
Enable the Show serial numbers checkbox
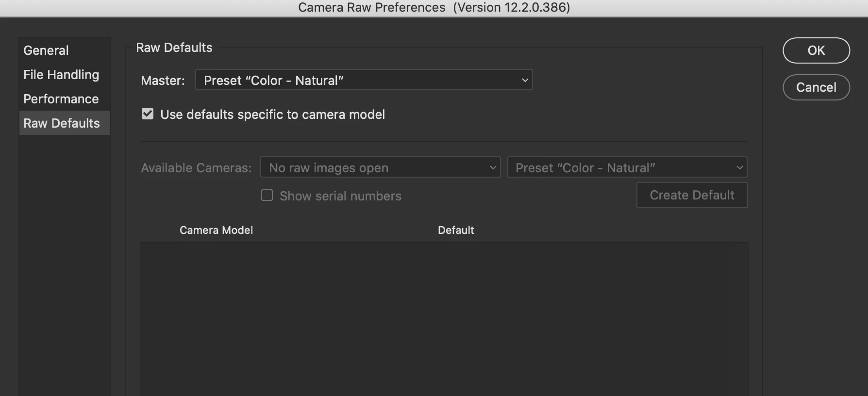click(267, 195)
